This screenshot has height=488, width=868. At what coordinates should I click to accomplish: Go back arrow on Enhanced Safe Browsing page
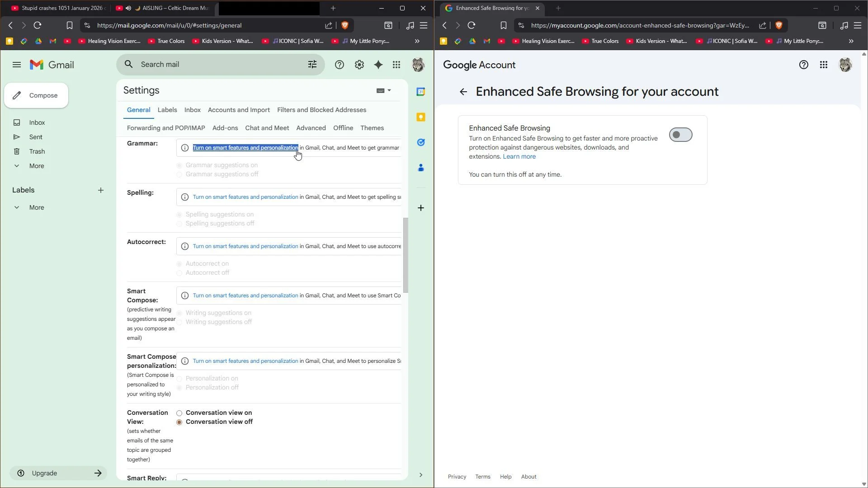coord(463,92)
